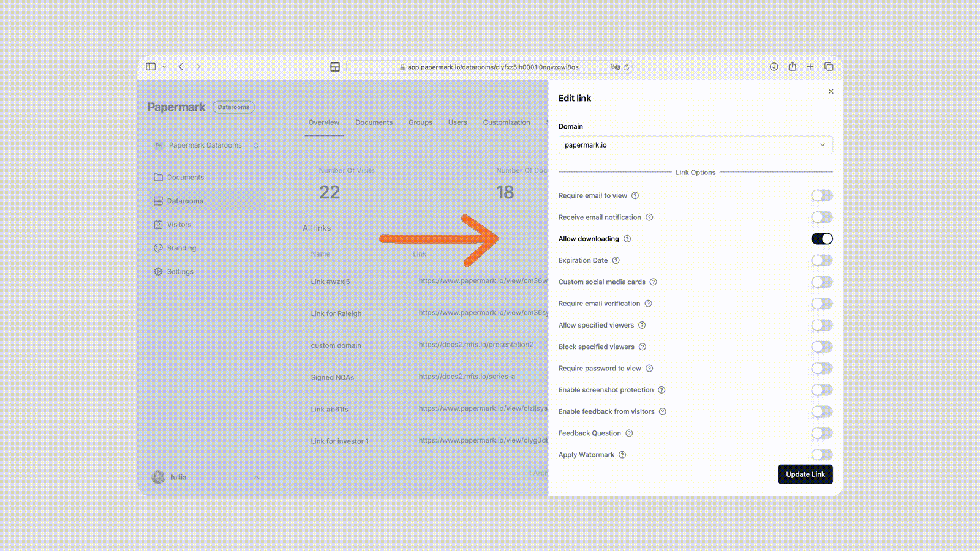This screenshot has height=551, width=980.
Task: Open link https://docs2.mfts.io/series-a
Action: [x=467, y=377]
